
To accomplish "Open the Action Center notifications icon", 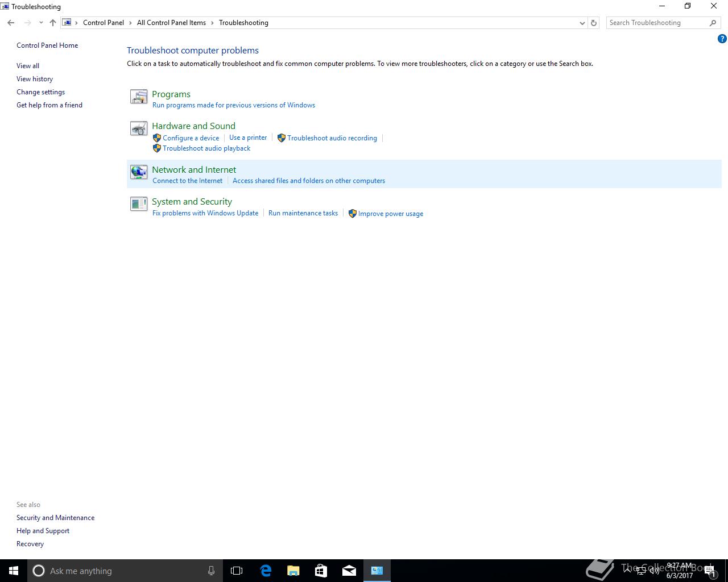I will pos(710,571).
